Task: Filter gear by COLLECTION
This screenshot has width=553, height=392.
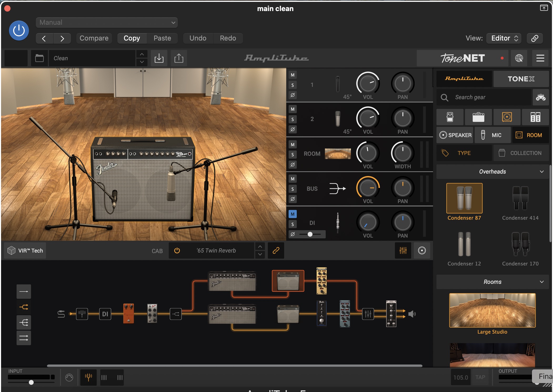Action: (x=521, y=153)
